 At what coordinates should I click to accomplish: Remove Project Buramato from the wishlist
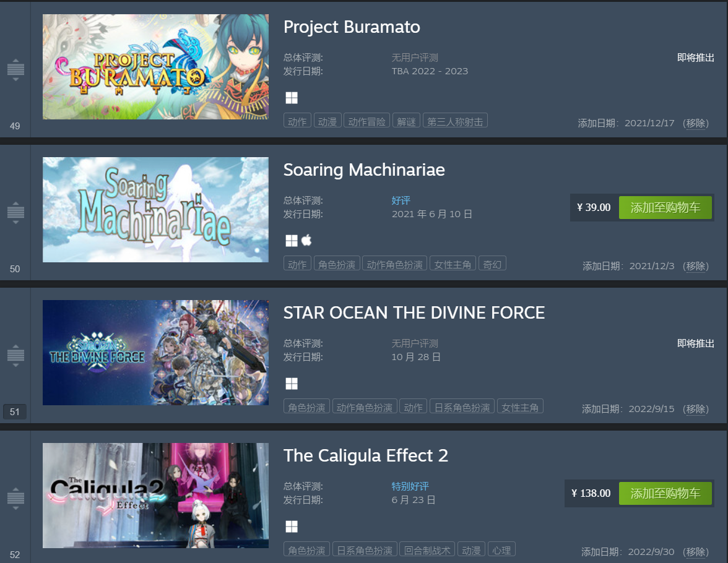click(x=696, y=123)
